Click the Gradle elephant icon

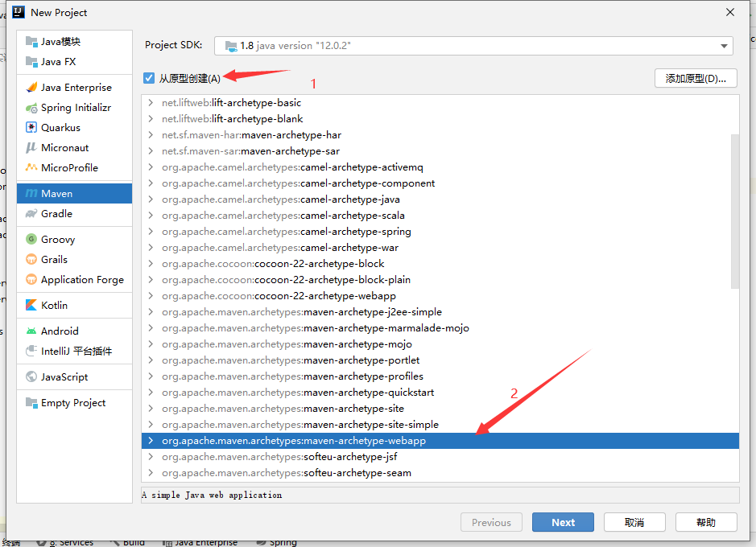[x=31, y=213]
